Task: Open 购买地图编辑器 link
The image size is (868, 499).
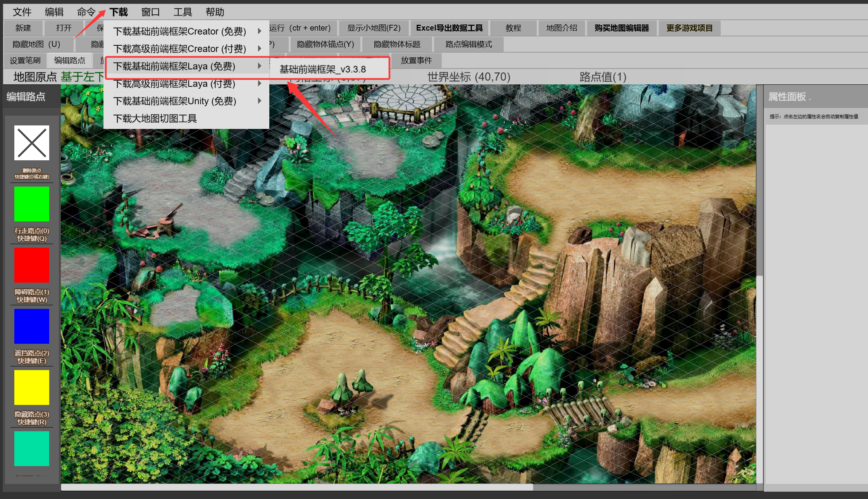Action: 622,28
